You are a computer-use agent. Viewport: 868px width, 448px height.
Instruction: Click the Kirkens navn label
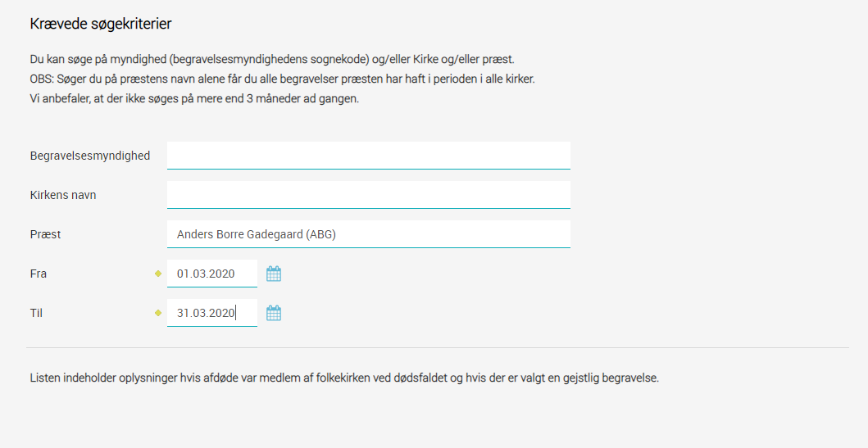[63, 195]
